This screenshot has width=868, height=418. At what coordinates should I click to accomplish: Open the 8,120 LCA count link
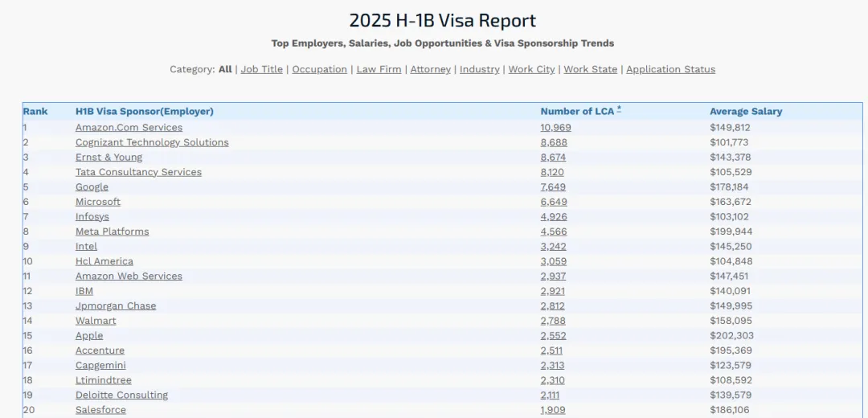(552, 172)
